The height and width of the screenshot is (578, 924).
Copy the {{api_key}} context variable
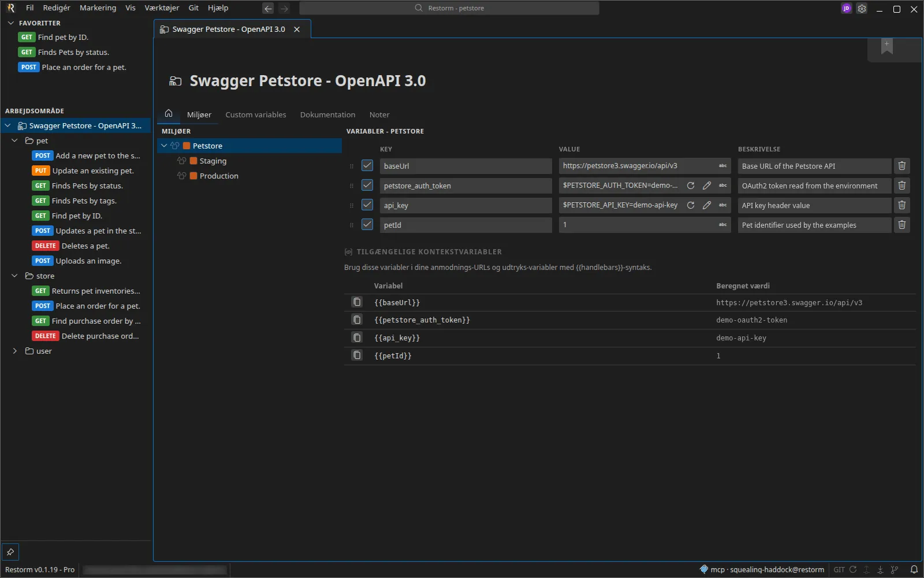click(357, 338)
